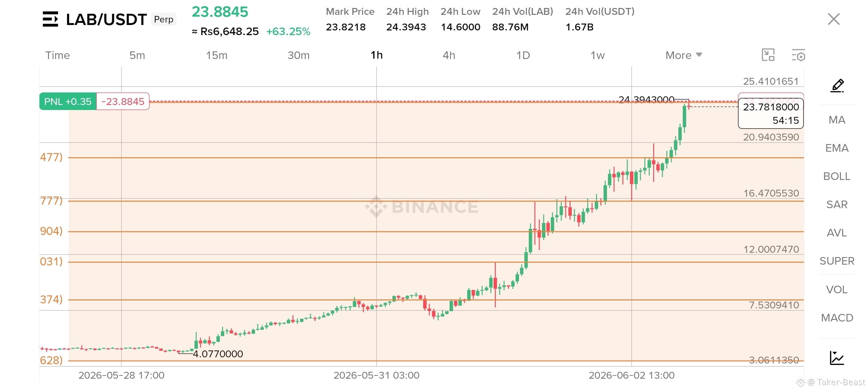This screenshot has width=868, height=391.
Task: Click the 7.5309410 price axis label
Action: (x=774, y=305)
